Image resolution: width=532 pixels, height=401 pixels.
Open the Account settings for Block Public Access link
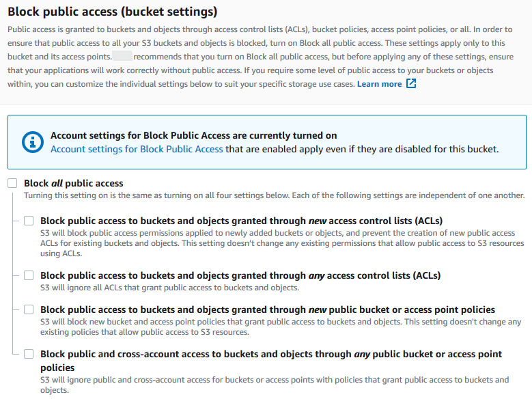[137, 149]
